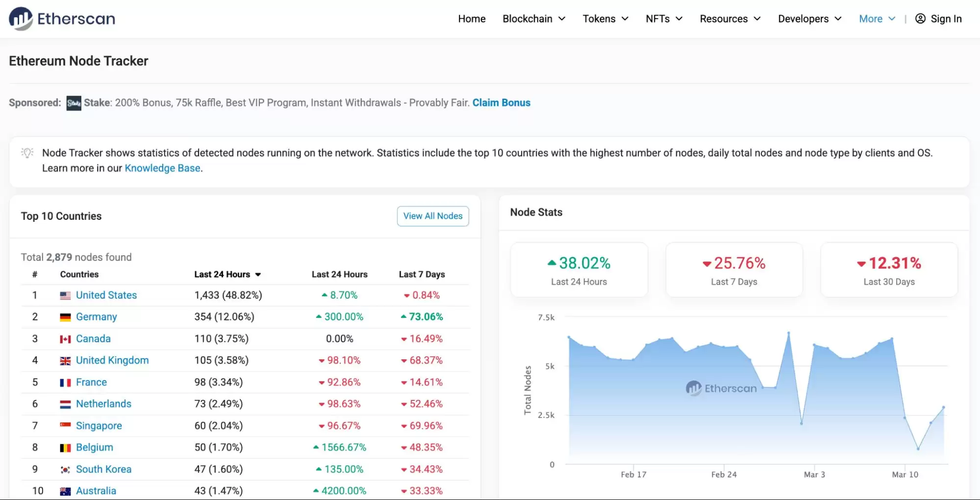Go to the Home menu item
This screenshot has height=500, width=980.
(472, 19)
